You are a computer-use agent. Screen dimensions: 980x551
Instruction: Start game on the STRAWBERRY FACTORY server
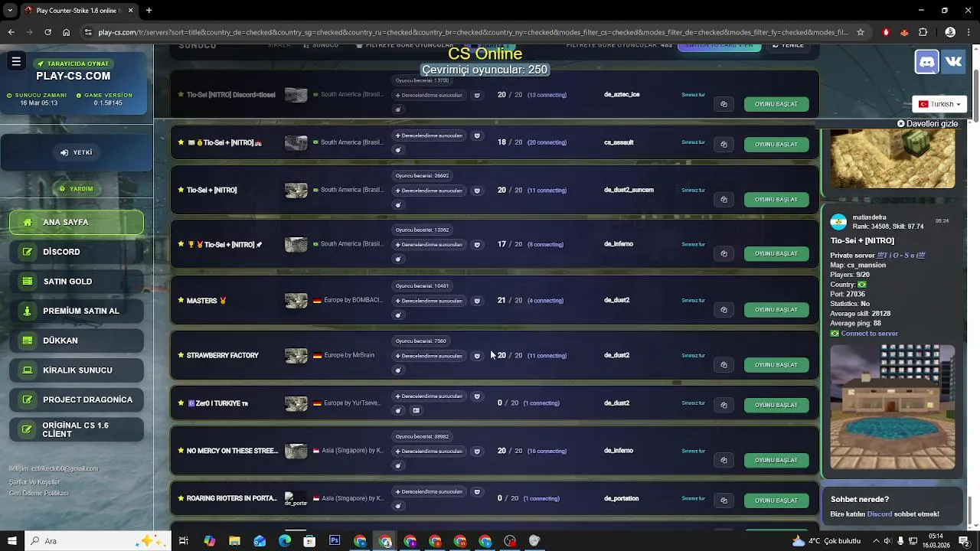click(776, 365)
